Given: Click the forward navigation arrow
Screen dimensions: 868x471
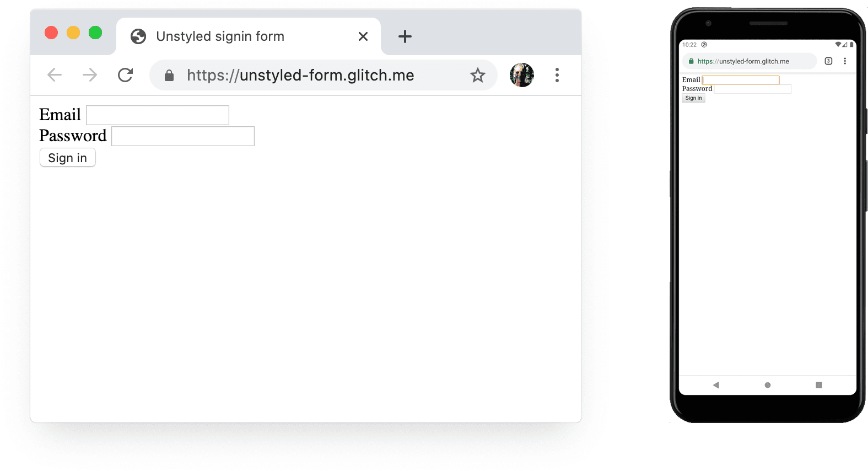Looking at the screenshot, I should tap(89, 75).
